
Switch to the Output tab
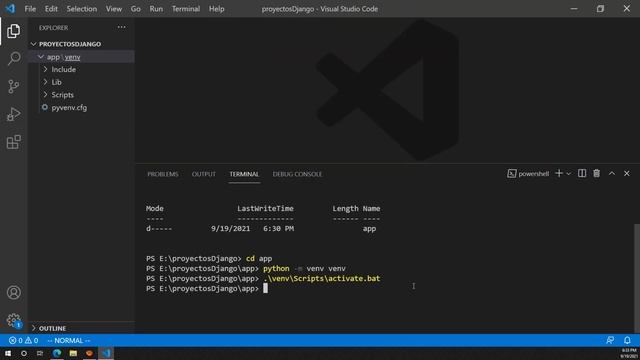[x=204, y=174]
